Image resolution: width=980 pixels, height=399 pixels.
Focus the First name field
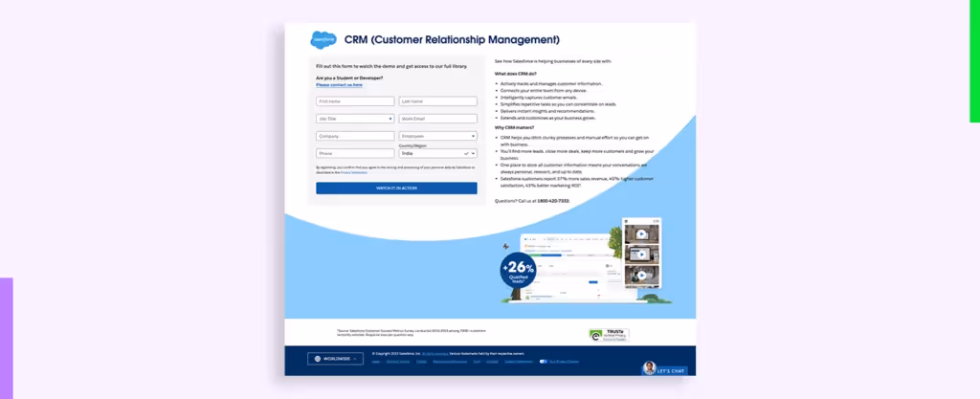tap(355, 101)
